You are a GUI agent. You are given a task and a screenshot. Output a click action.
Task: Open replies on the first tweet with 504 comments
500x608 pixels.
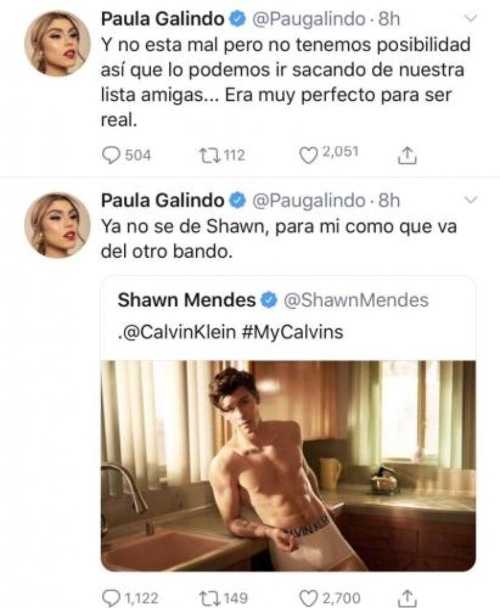point(111,155)
